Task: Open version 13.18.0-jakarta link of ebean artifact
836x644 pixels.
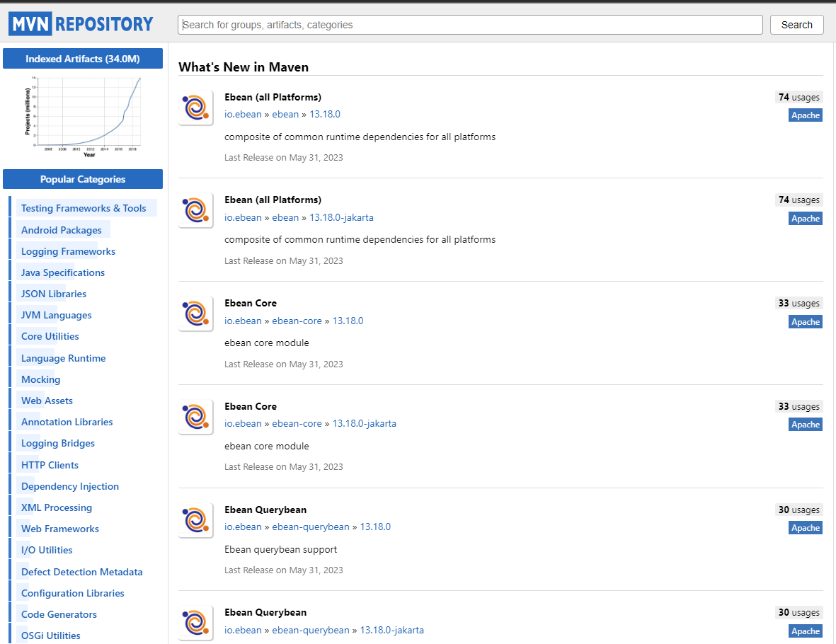Action: pyautogui.click(x=341, y=217)
